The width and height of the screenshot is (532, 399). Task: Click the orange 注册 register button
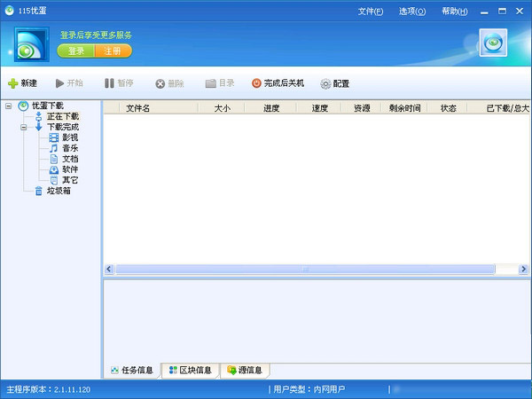(113, 51)
